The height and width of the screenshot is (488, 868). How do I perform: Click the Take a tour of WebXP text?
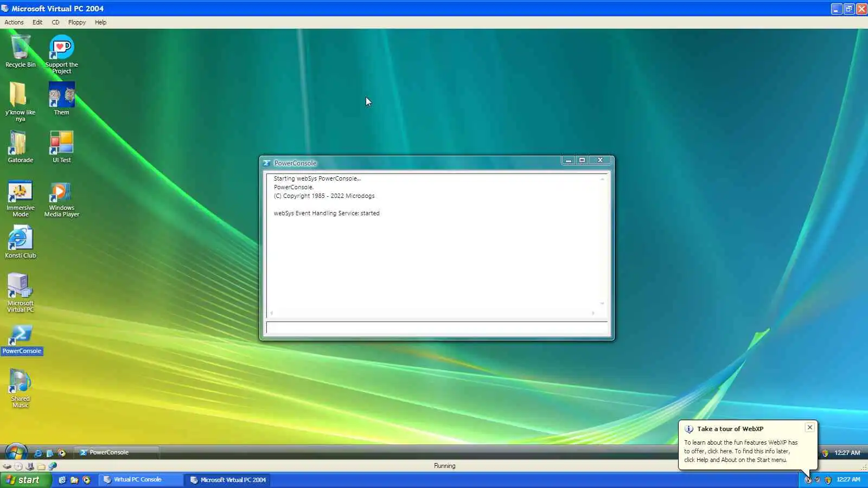click(x=730, y=429)
